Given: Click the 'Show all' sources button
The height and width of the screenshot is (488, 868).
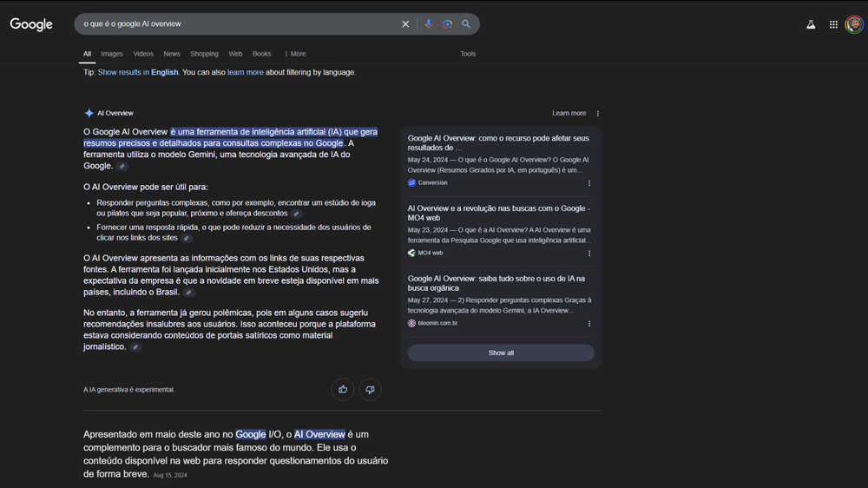Looking at the screenshot, I should [x=501, y=353].
